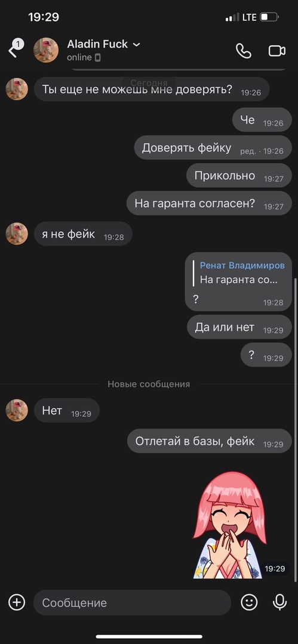Start a video call with camera icon
Image resolution: width=298 pixels, height=644 pixels.
pos(277,51)
